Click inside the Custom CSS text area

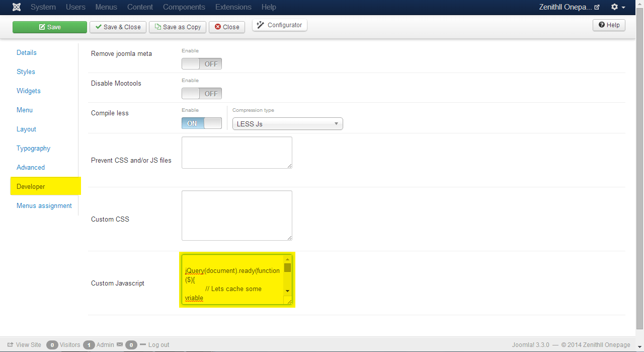point(236,216)
